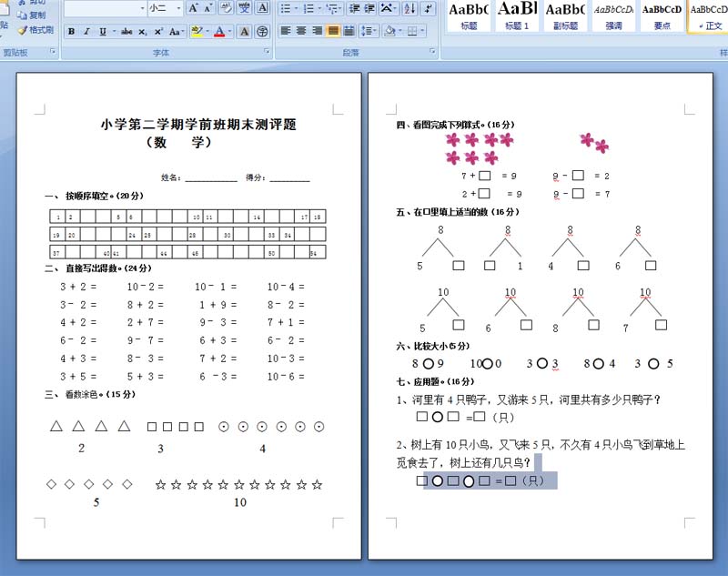Toggle italic formatting

click(86, 32)
